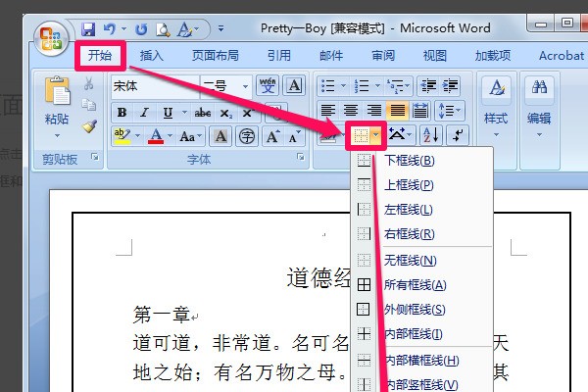Apply the red font color
588x392 pixels.
156,136
